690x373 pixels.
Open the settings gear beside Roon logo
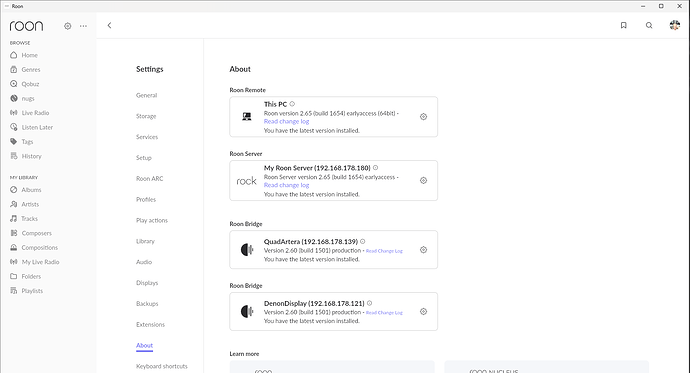[67, 26]
